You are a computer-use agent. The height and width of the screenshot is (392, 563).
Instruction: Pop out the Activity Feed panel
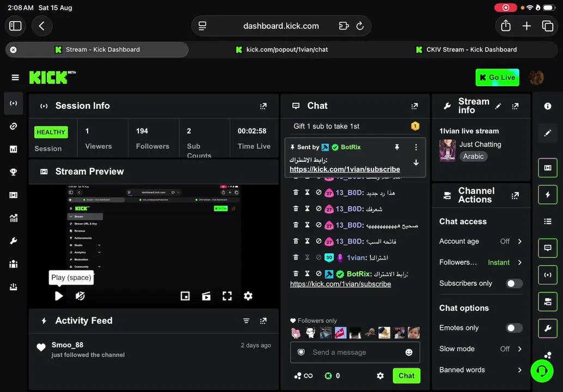(x=263, y=321)
